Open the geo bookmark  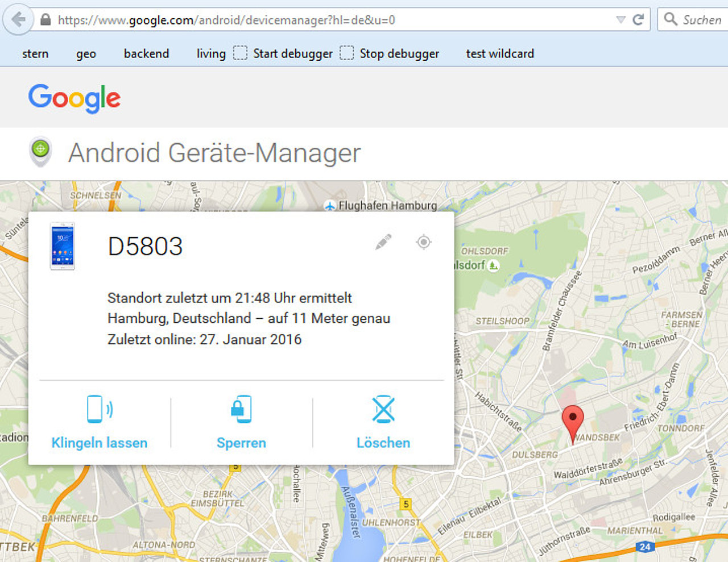86,54
